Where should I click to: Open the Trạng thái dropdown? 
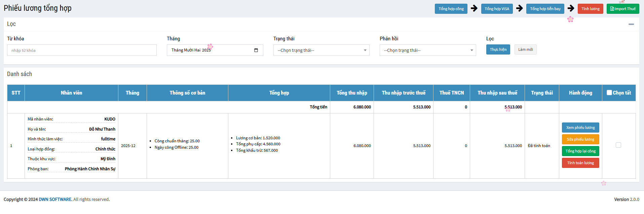321,50
